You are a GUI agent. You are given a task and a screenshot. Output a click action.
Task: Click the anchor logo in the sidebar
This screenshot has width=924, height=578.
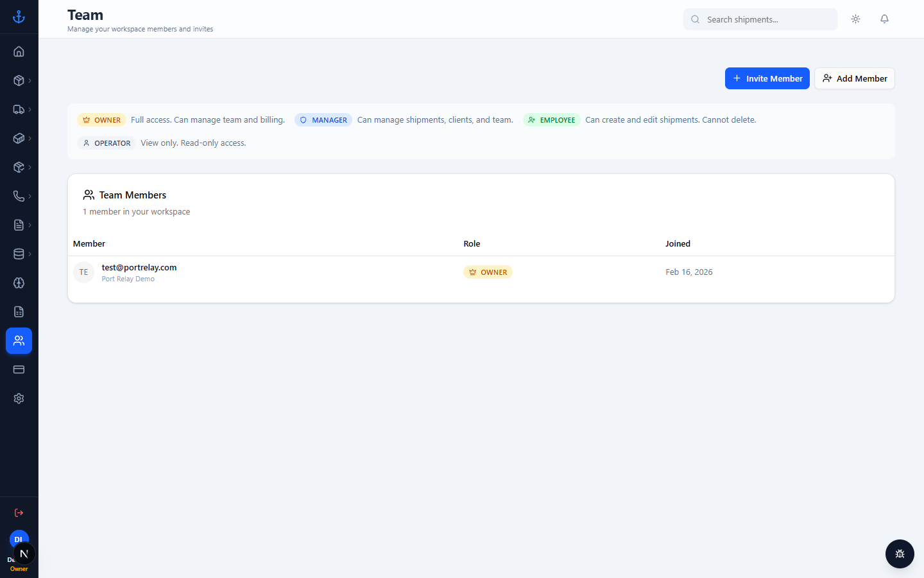click(x=19, y=17)
